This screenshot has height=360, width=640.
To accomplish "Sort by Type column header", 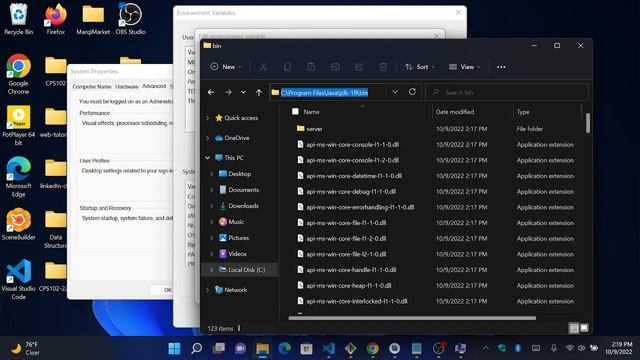I will tap(523, 111).
